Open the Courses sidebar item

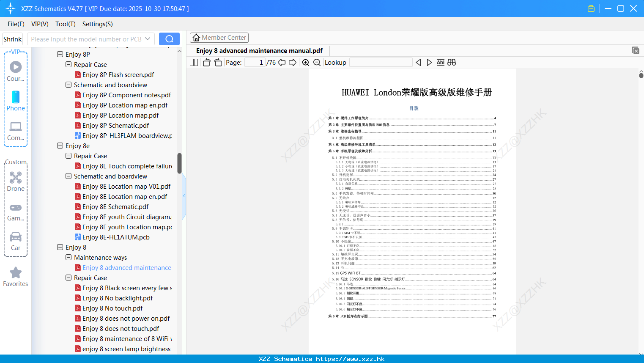point(16,71)
